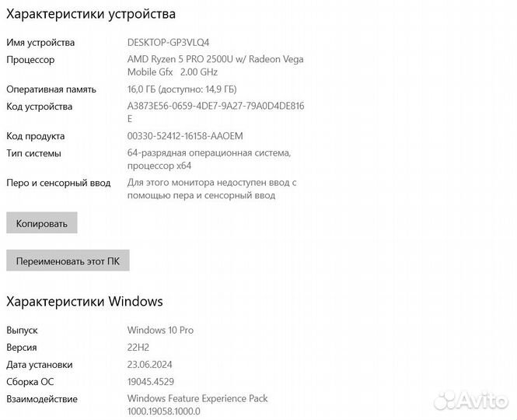Click the Взаимодействие label
This screenshot has width=517, height=420.
(42, 399)
